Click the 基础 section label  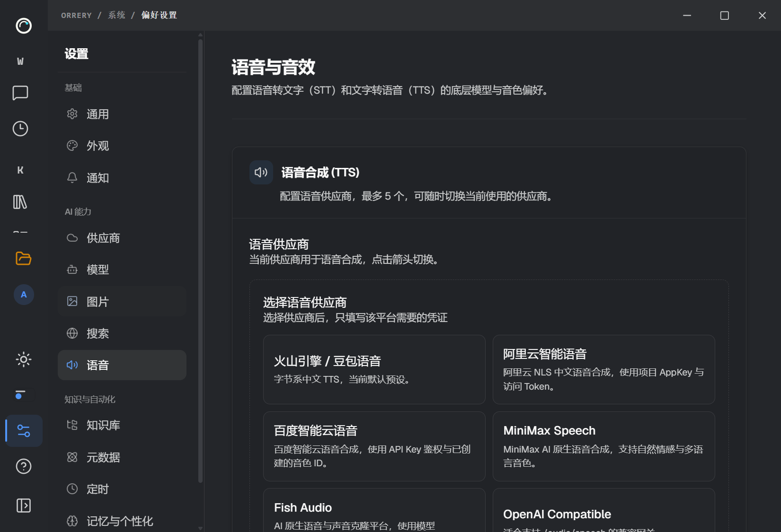pos(73,87)
